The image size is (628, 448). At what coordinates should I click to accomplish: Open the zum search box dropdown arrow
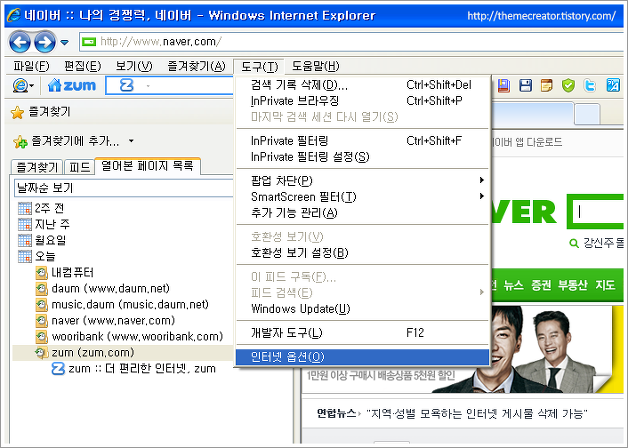[x=148, y=86]
